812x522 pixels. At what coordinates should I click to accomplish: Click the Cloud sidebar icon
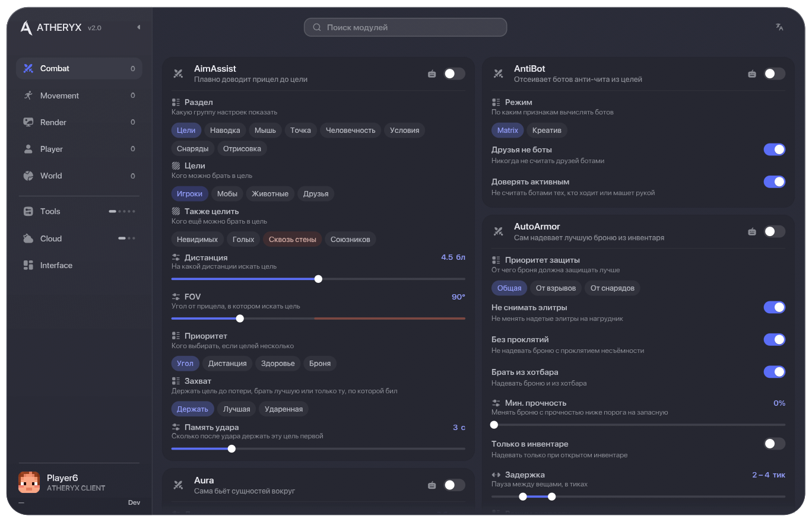coord(28,238)
